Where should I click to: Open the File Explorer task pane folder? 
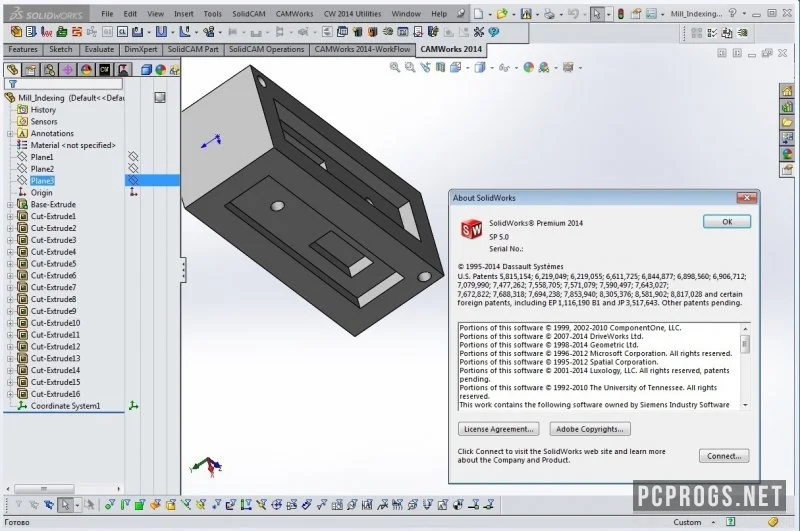tap(787, 123)
